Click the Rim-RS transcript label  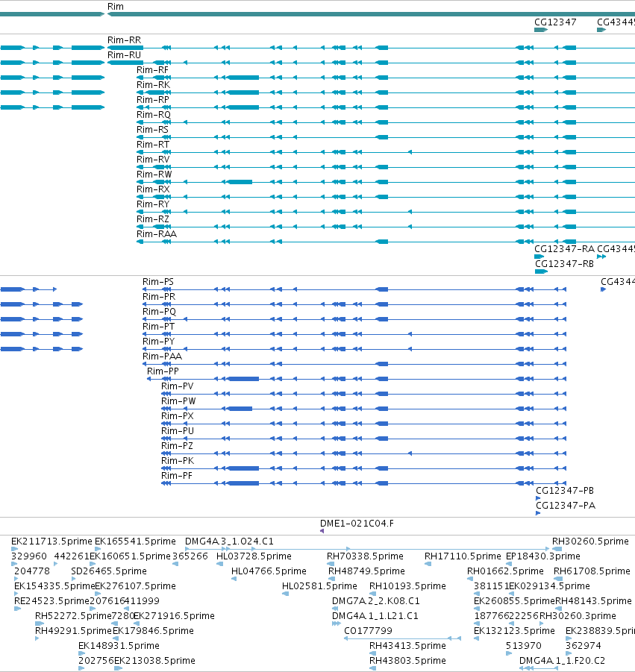(152, 130)
